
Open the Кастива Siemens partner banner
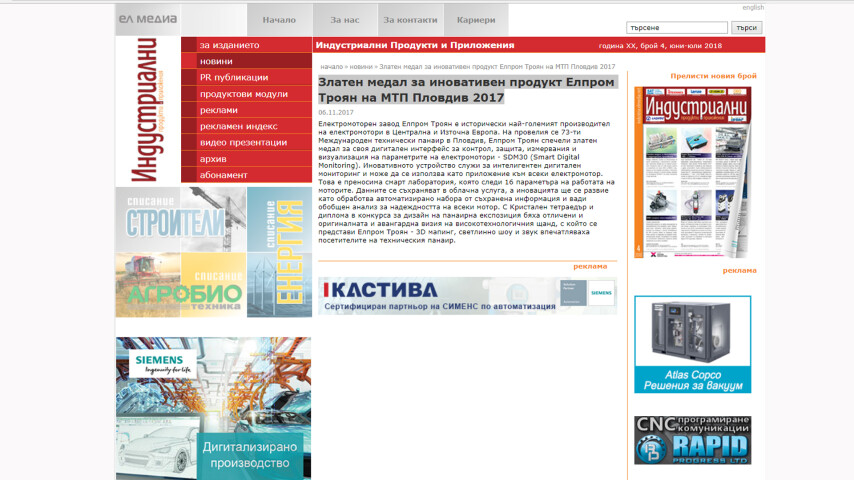[x=467, y=295]
